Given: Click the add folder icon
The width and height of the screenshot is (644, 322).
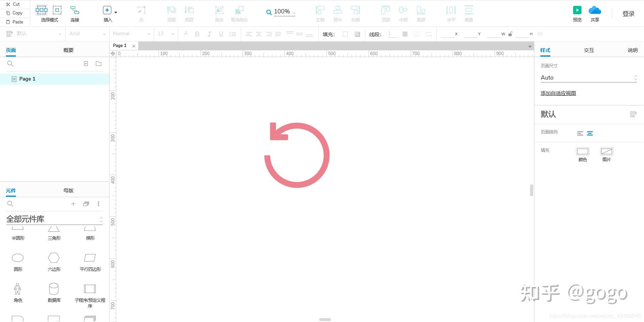Looking at the screenshot, I should coord(98,63).
